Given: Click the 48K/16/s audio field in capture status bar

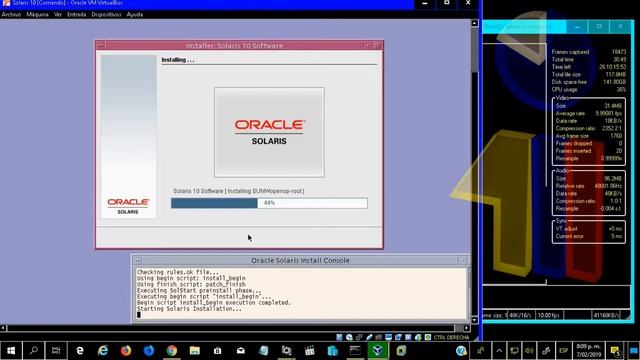Looking at the screenshot, I should tap(520, 315).
